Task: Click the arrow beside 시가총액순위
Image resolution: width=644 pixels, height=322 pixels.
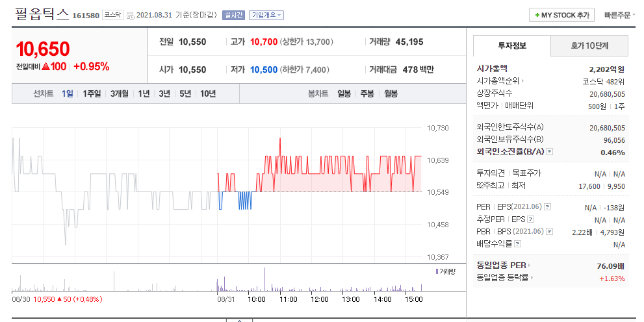Action: 522,81
